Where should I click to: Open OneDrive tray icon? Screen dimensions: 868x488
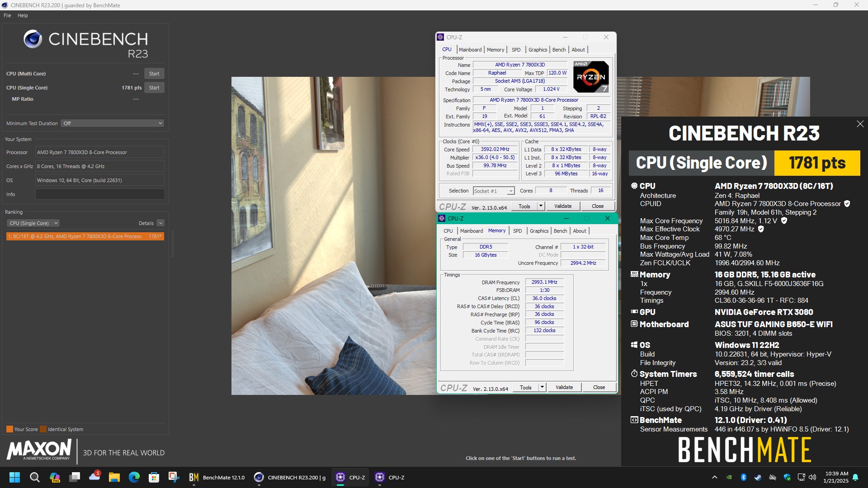point(773,477)
